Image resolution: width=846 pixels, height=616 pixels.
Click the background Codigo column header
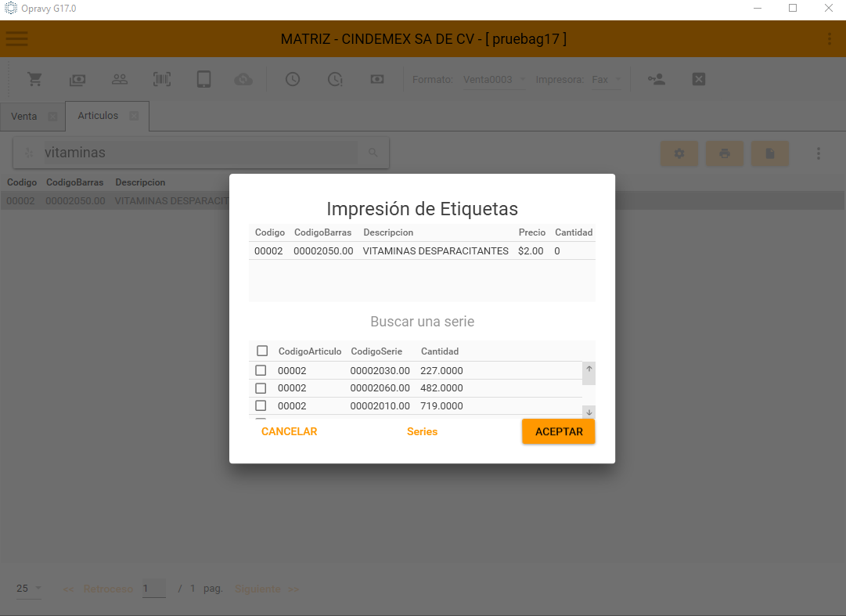(22, 182)
